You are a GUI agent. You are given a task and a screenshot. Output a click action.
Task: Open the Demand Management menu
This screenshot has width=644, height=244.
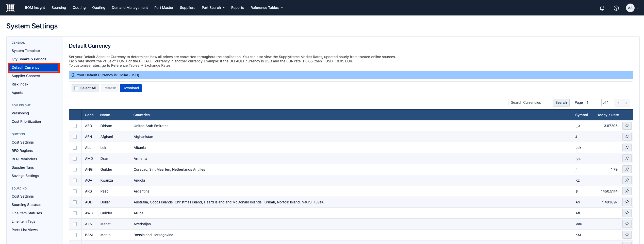tap(130, 8)
